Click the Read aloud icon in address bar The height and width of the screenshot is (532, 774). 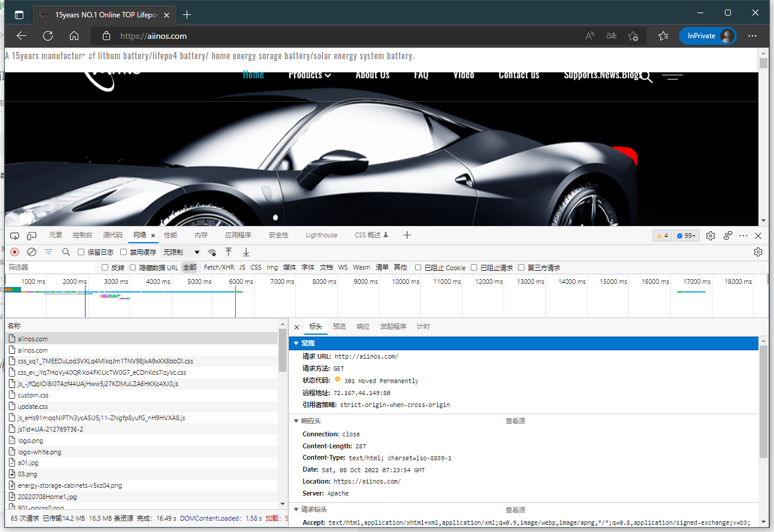(590, 36)
